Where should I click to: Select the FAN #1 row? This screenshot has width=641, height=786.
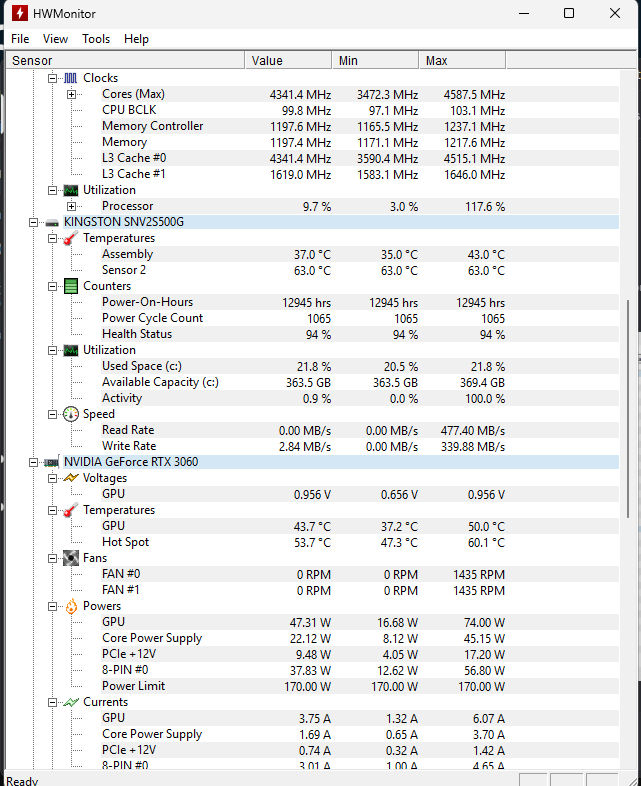pyautogui.click(x=360, y=590)
